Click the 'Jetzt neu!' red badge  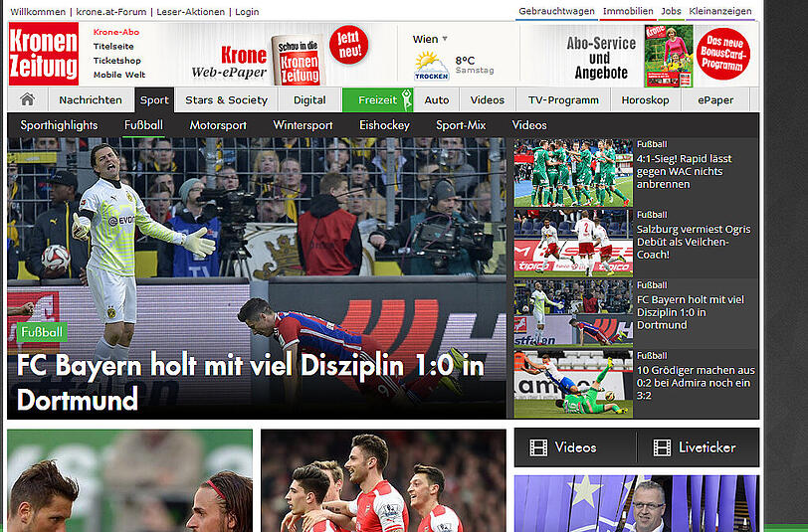click(349, 45)
